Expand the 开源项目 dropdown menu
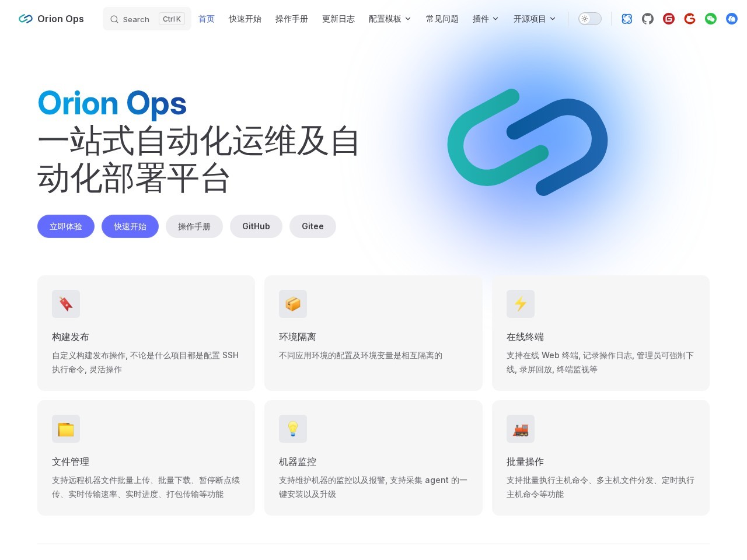The width and height of the screenshot is (747, 560). tap(535, 19)
